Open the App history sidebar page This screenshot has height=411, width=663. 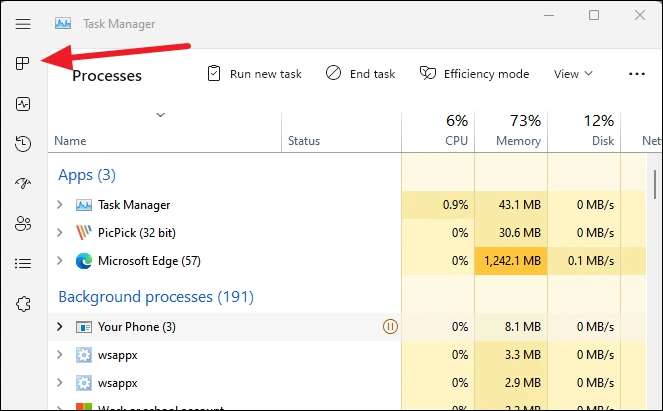[23, 144]
